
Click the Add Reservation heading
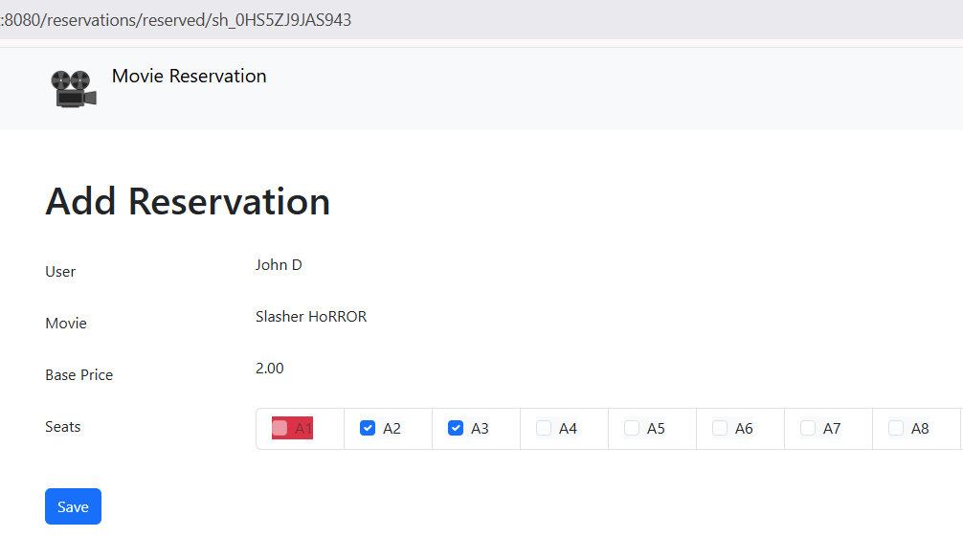[188, 202]
